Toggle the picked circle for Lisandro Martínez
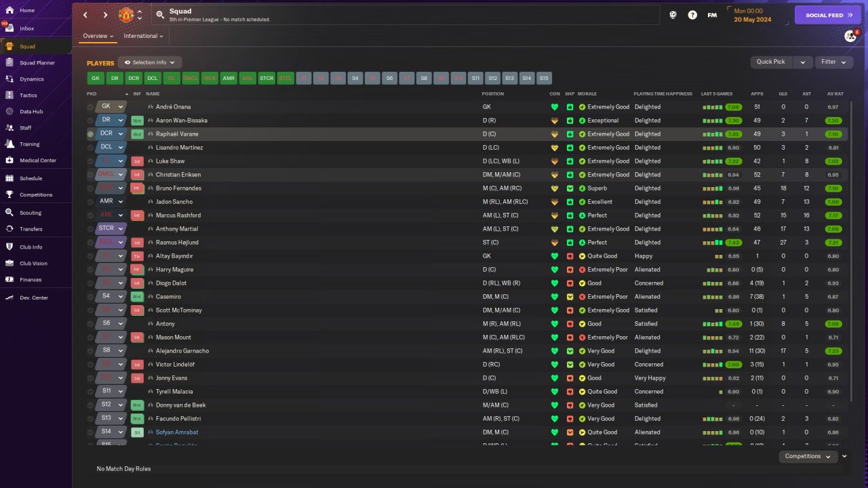 [91, 148]
